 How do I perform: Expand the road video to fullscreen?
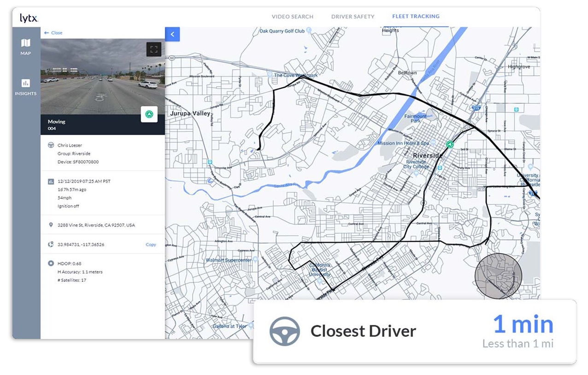(153, 49)
